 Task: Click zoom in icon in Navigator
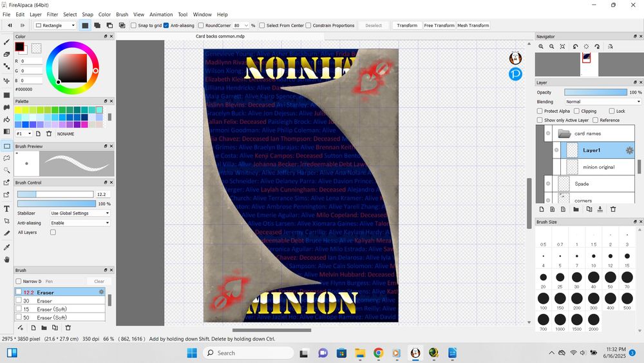(x=541, y=46)
